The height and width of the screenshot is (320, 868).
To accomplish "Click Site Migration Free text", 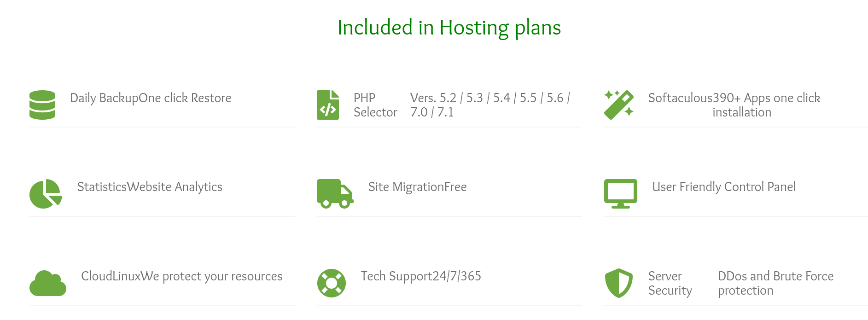I will coord(418,187).
